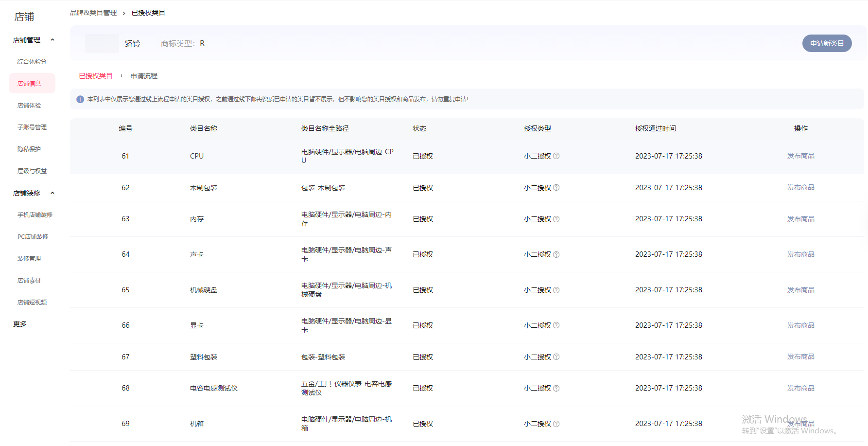Click help icon beside 小二授权 in 木制包装 row
This screenshot has height=446, width=868.
click(556, 188)
